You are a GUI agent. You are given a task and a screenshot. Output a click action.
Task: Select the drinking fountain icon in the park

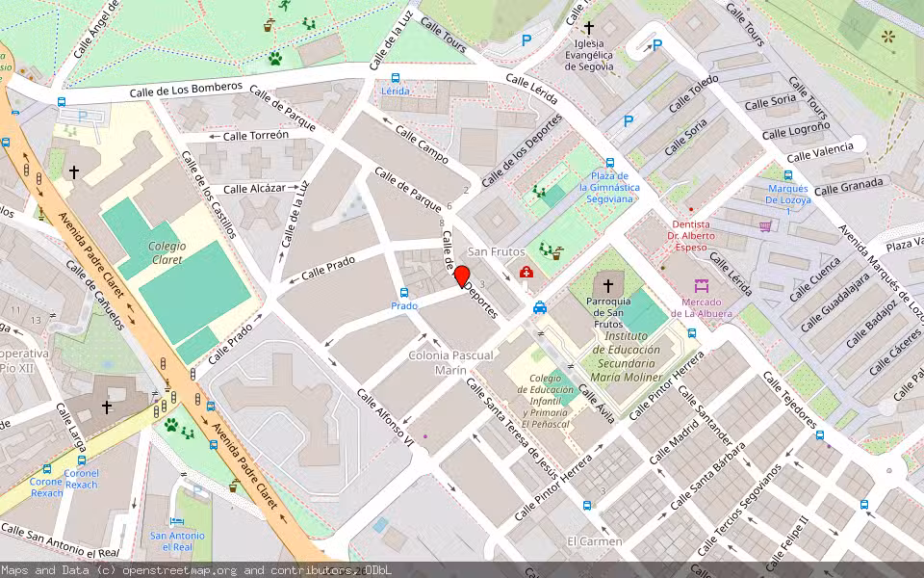pyautogui.click(x=559, y=249)
